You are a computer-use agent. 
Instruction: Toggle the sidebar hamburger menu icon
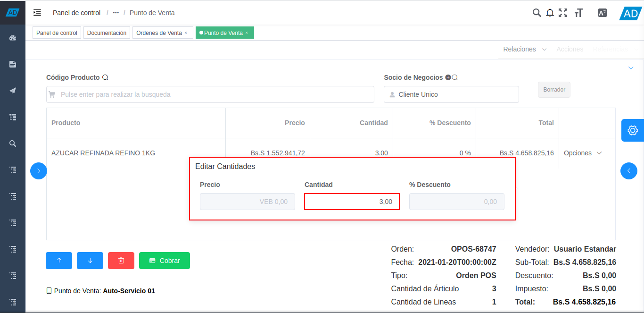pos(37,13)
